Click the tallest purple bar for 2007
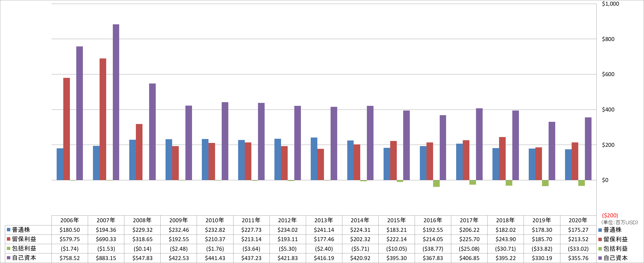 coord(116,102)
